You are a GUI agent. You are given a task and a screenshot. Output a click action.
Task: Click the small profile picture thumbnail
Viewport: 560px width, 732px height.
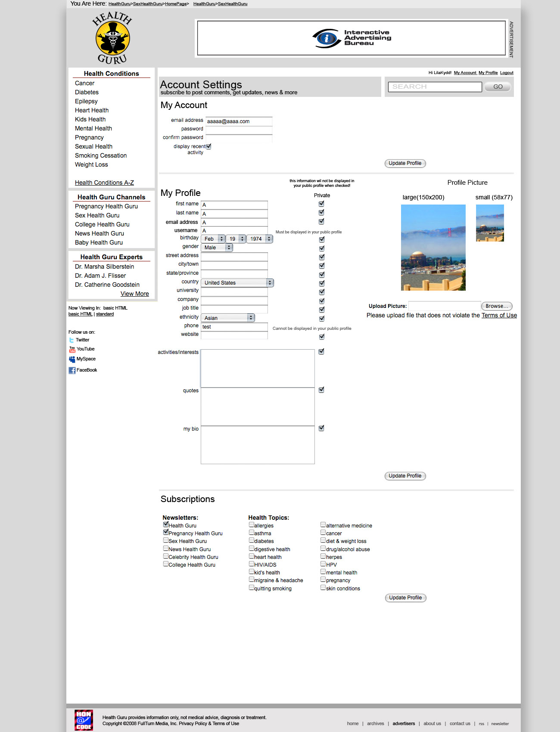(x=490, y=223)
